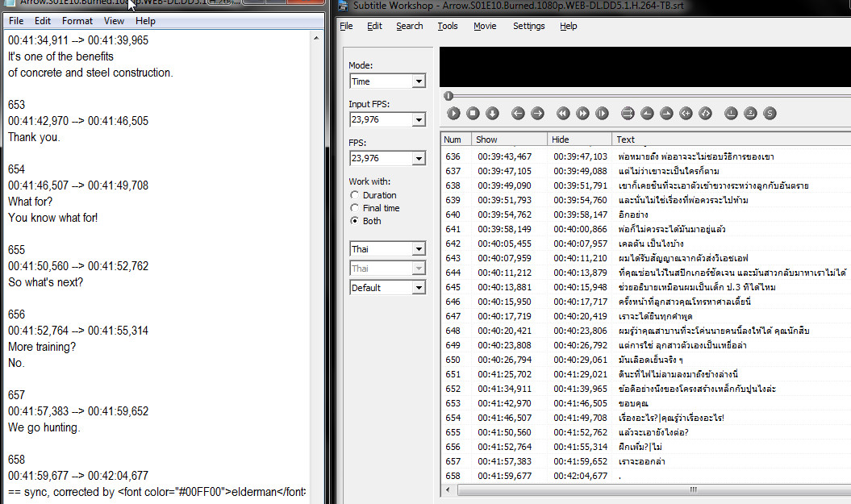Viewport: 851px width, 504px height.
Task: Open Subtitle Workshop File menu
Action: click(x=346, y=26)
